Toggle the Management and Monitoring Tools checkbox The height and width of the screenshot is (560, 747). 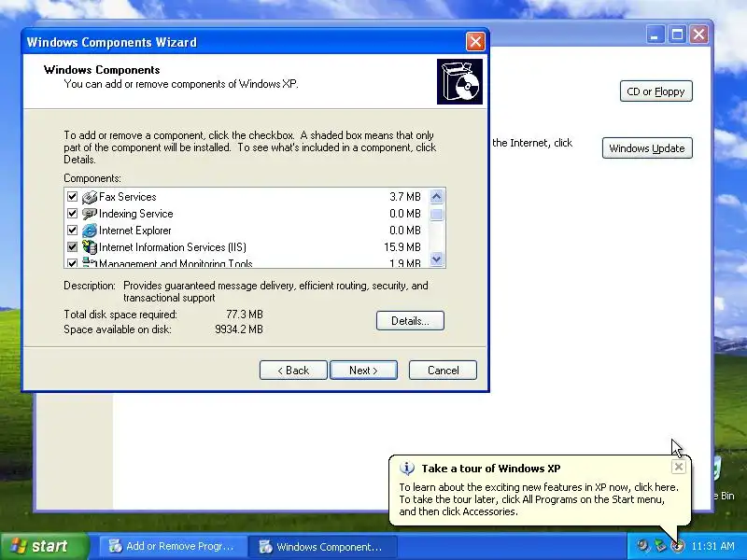point(73,263)
